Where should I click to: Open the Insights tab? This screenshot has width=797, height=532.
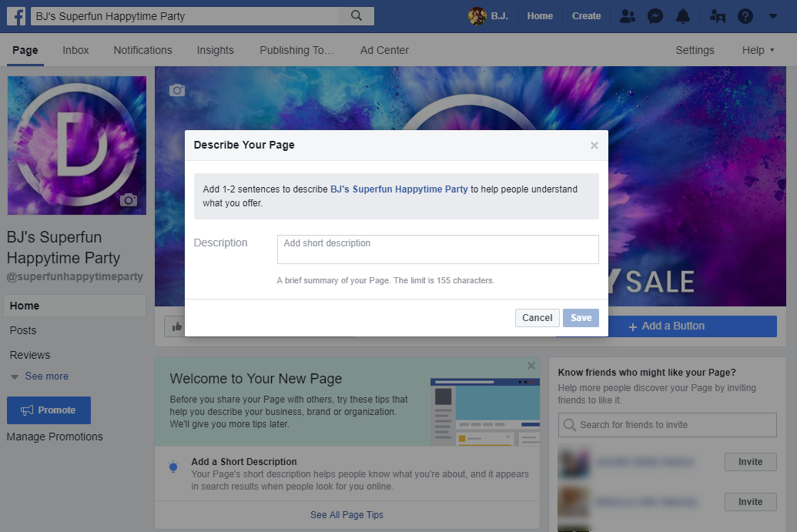[x=215, y=50]
